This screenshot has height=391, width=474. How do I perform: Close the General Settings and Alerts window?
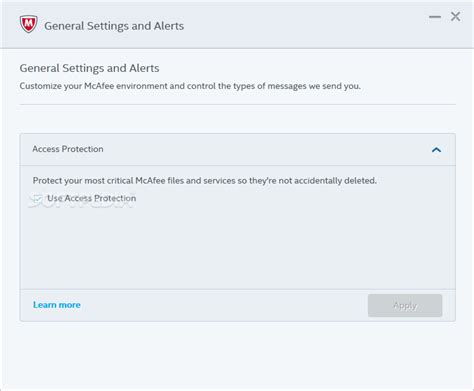tap(455, 16)
